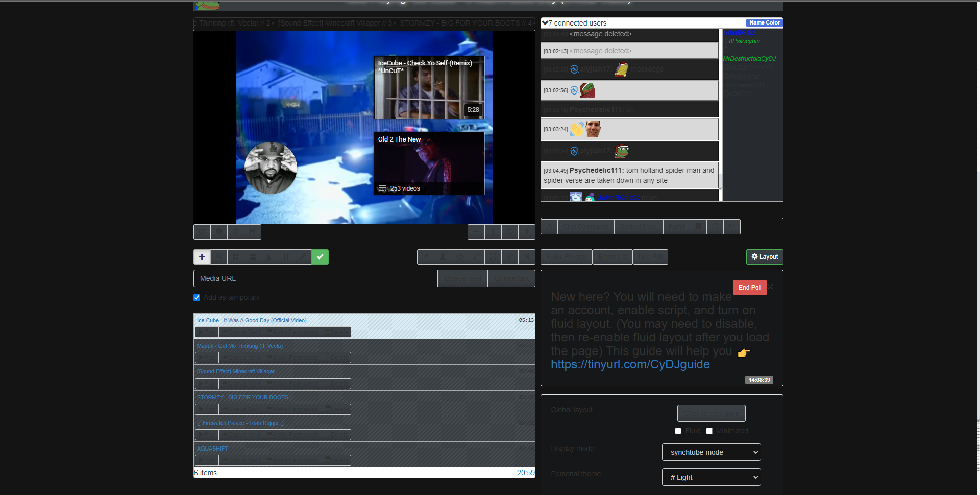Image resolution: width=980 pixels, height=495 pixels.
Task: Click the Layout gear button
Action: (765, 257)
